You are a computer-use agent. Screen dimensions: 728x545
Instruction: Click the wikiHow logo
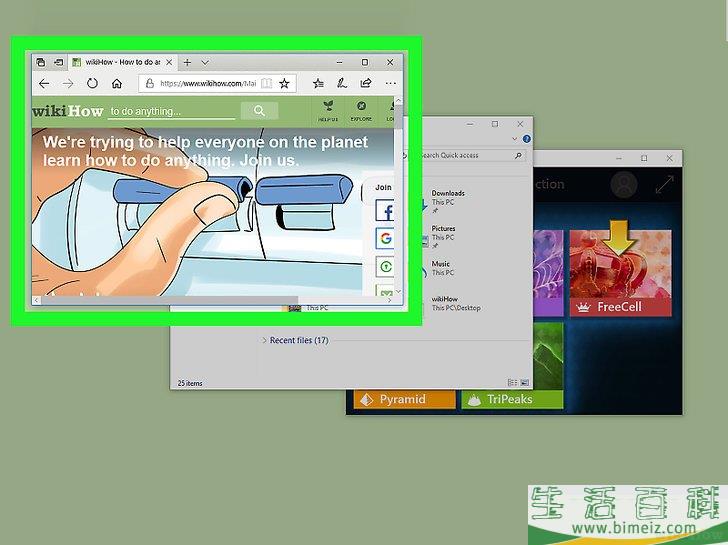coord(68,111)
